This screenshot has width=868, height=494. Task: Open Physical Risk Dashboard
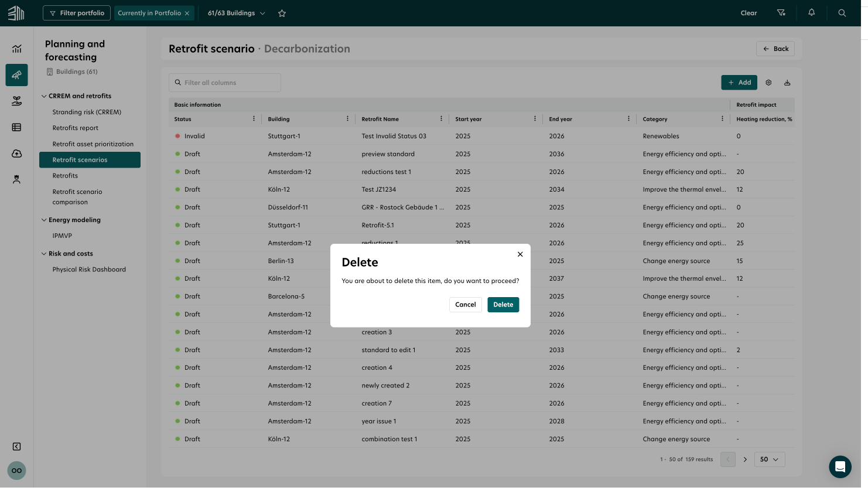point(89,270)
